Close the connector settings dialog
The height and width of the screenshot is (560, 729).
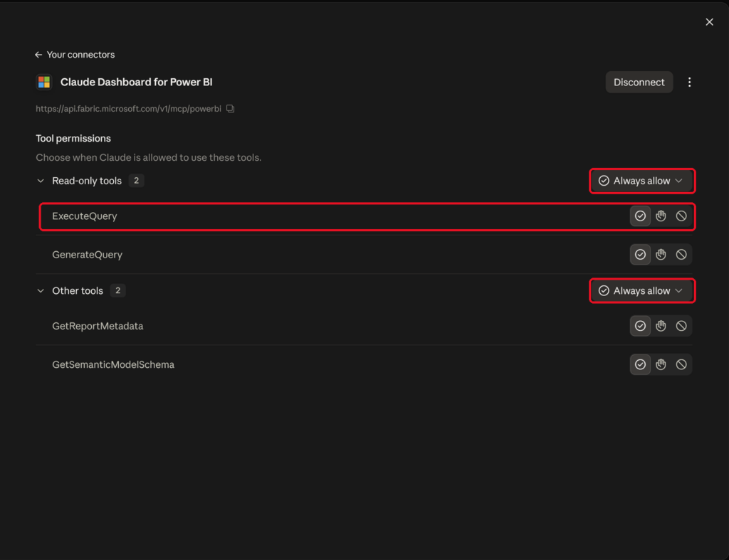(710, 22)
